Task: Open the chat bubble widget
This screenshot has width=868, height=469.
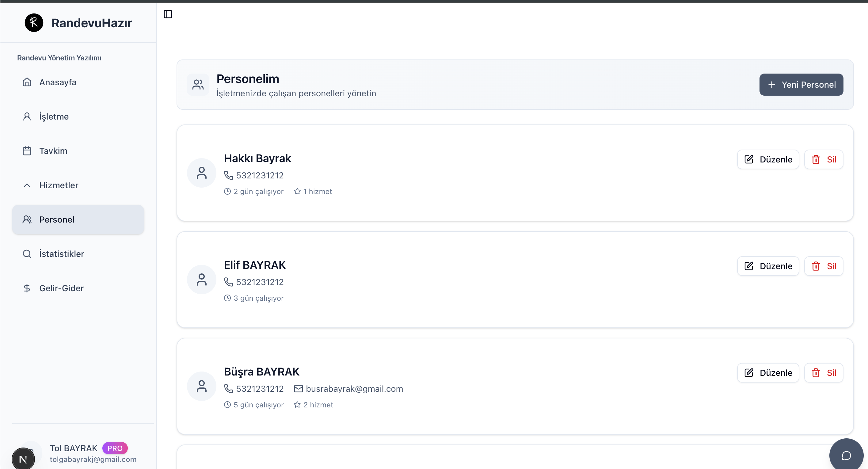Action: pos(846,455)
